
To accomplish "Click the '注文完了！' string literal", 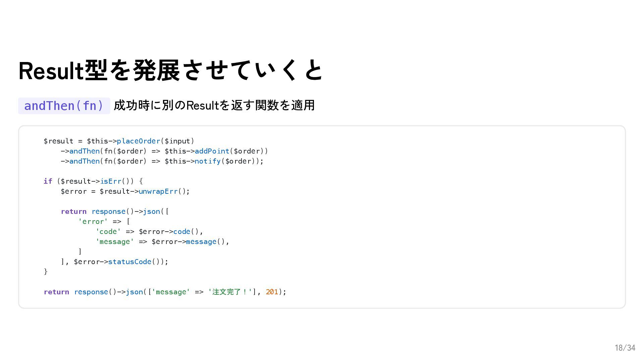I will tap(230, 292).
